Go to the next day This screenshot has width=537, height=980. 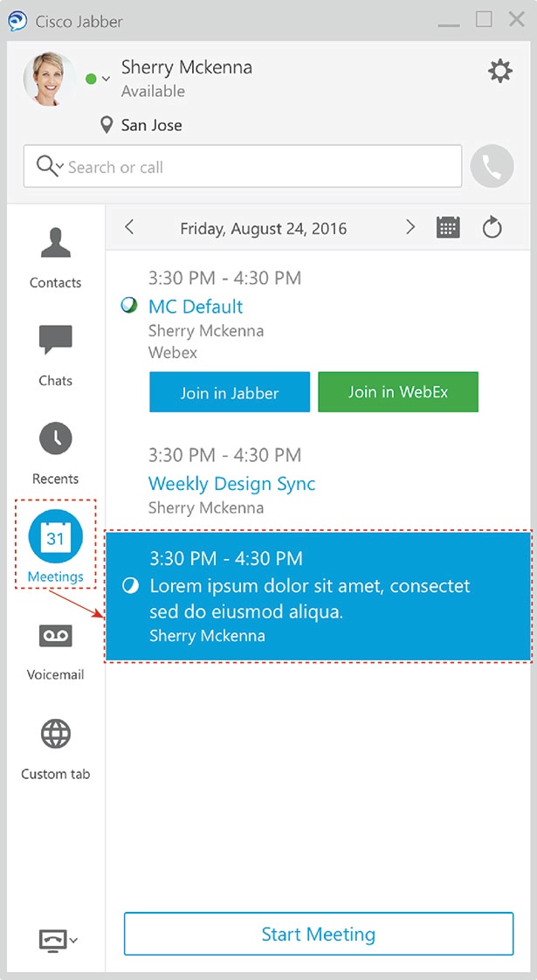point(410,227)
